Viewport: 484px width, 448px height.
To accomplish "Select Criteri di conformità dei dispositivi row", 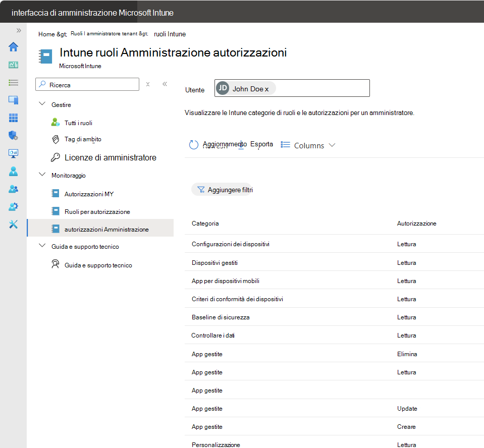I will (334, 298).
